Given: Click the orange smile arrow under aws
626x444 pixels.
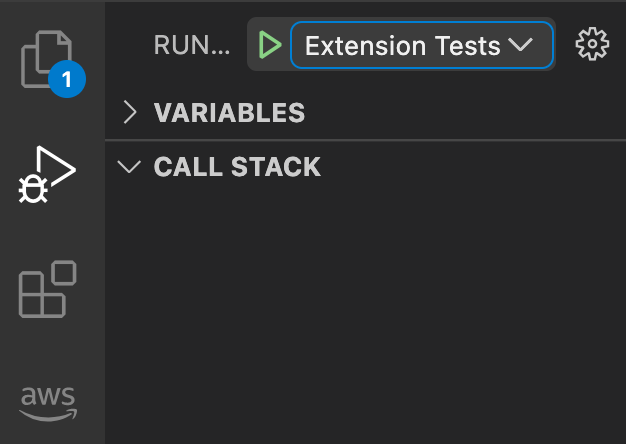Looking at the screenshot, I should point(48,415).
